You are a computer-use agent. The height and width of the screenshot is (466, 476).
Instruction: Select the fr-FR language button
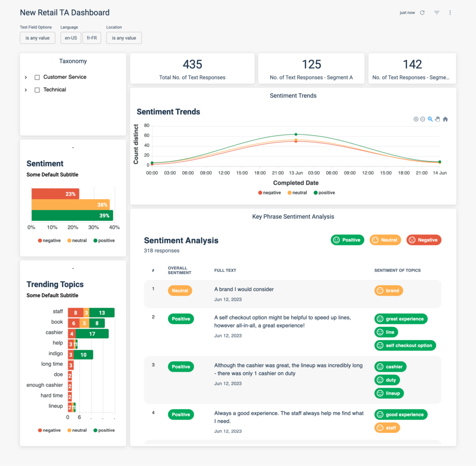click(x=92, y=38)
